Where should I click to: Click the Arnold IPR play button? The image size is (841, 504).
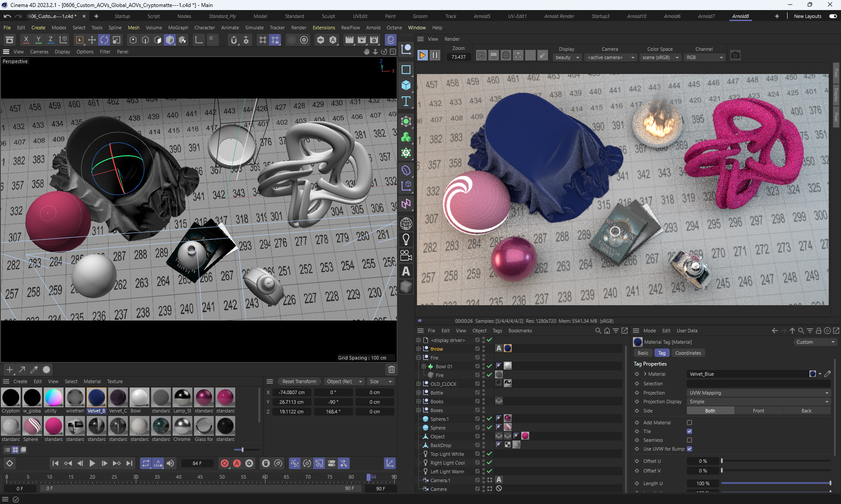pos(422,55)
